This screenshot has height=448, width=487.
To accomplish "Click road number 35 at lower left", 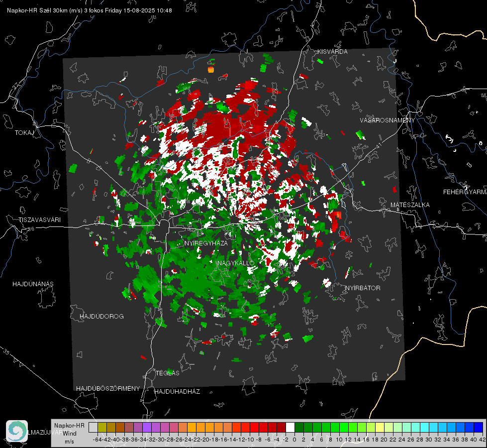I will [x=6, y=352].
